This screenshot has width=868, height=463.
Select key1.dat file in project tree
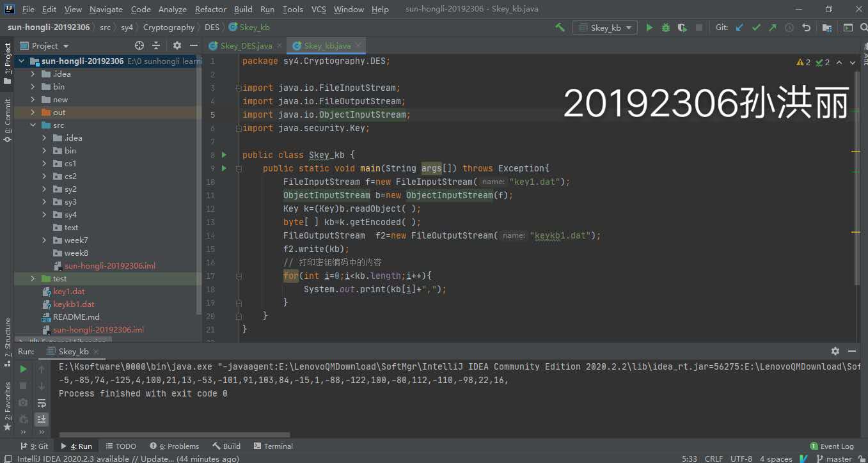(69, 292)
